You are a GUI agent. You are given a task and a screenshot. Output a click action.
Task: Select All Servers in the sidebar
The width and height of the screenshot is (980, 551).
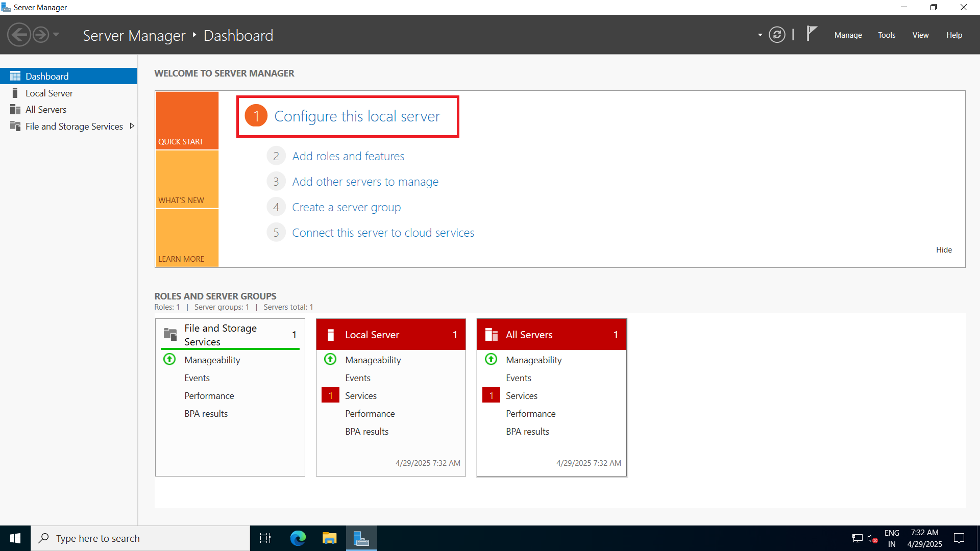(68, 110)
